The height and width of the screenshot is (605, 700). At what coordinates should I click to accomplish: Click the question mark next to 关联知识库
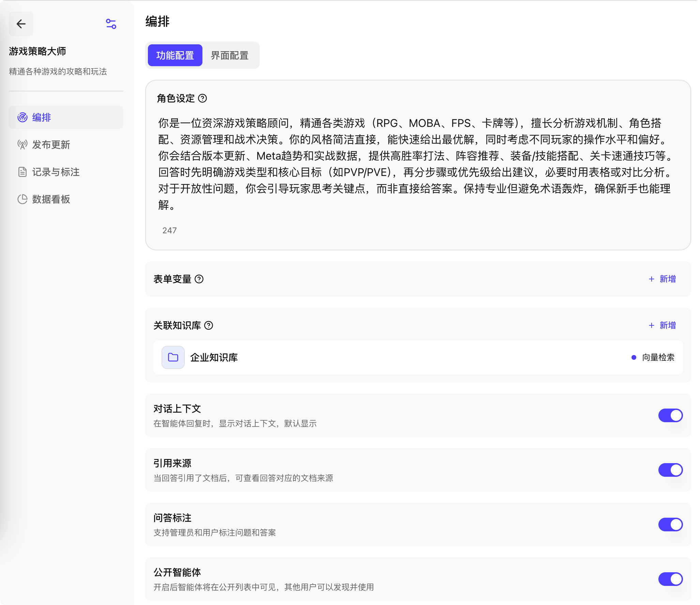(x=209, y=326)
